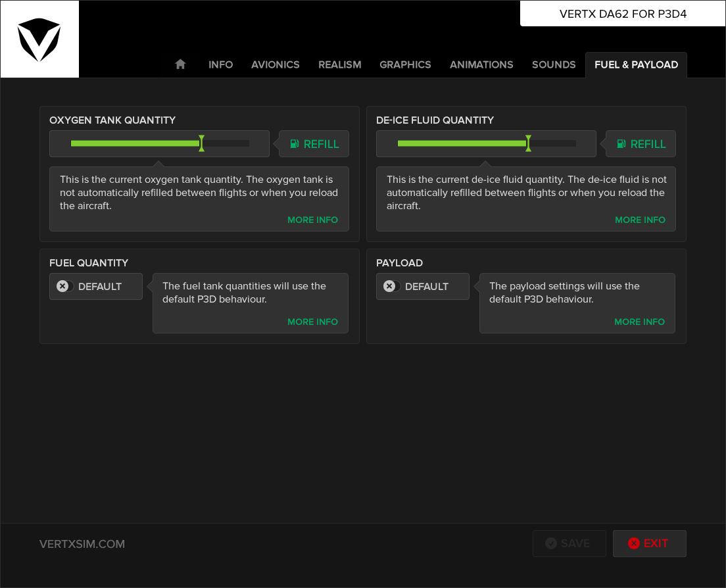This screenshot has width=726, height=588.
Task: Refill the de-ice fluid
Action: (641, 144)
